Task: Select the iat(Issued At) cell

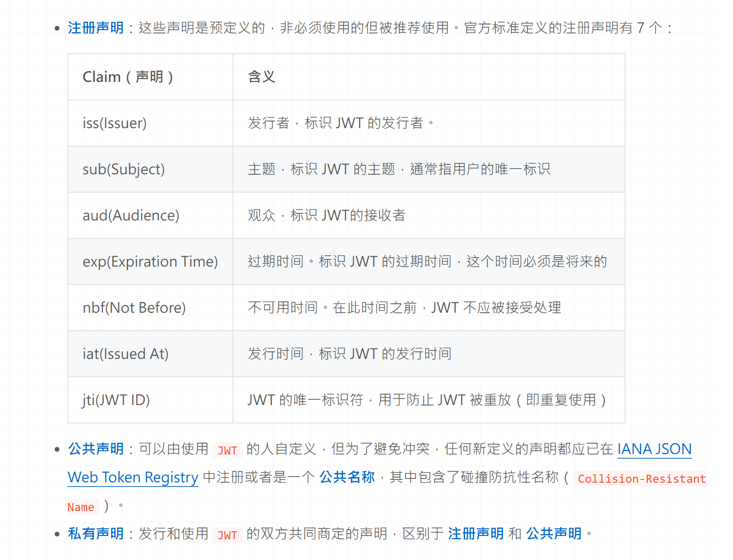Action: click(125, 354)
